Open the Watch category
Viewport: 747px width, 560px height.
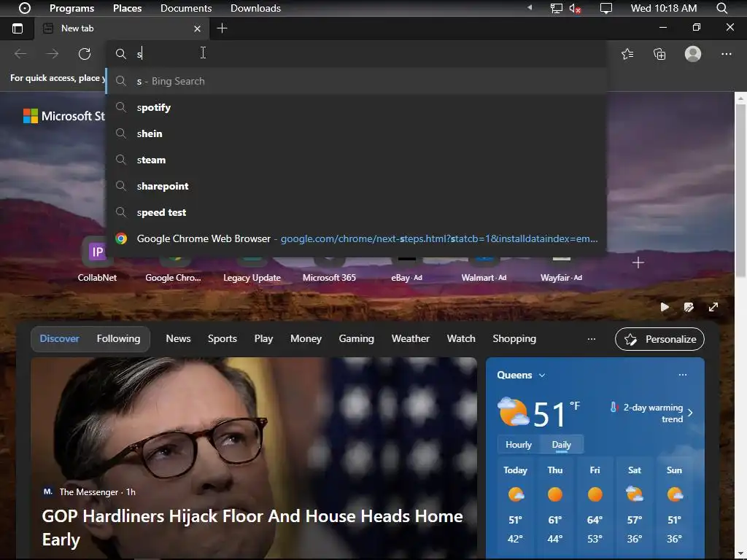[x=461, y=338]
